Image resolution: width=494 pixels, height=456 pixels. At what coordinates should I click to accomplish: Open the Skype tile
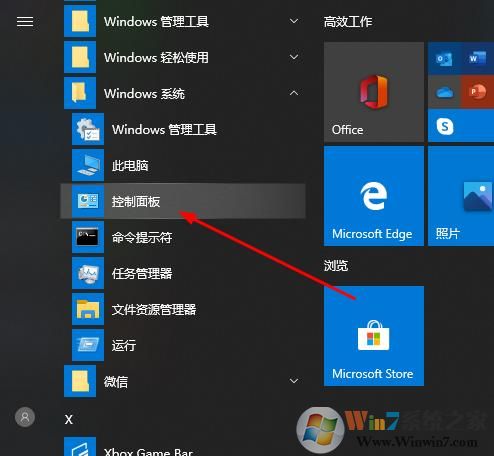click(x=461, y=126)
